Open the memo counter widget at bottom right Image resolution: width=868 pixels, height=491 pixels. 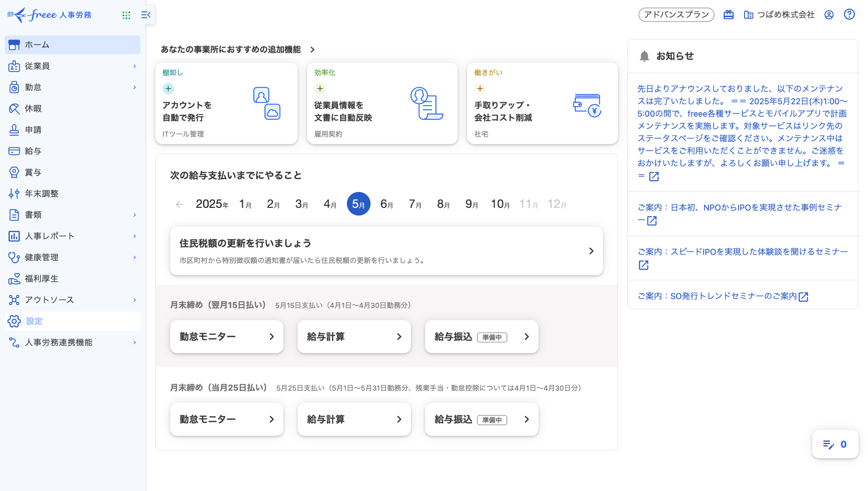click(835, 444)
